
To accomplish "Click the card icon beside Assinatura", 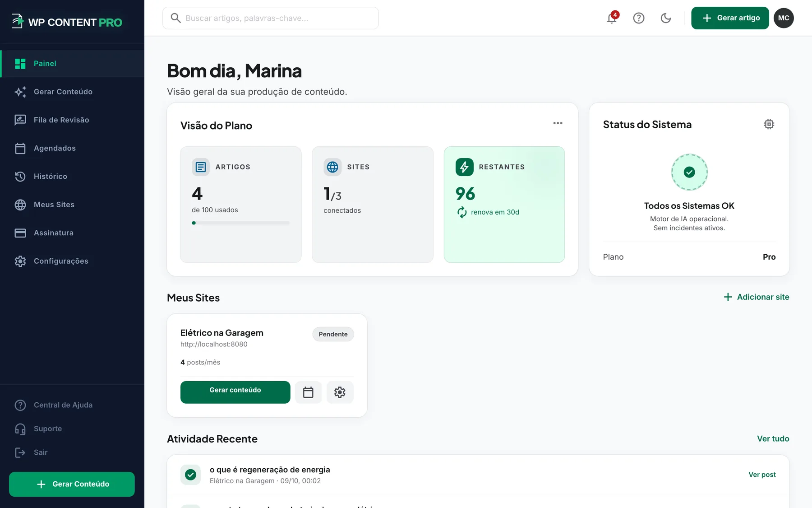I will coord(20,233).
